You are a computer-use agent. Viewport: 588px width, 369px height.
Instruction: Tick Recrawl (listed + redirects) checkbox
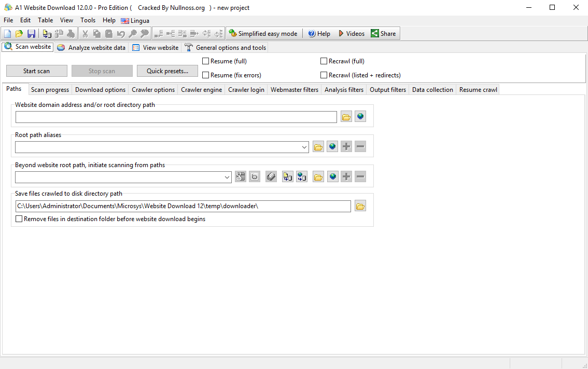[324, 75]
